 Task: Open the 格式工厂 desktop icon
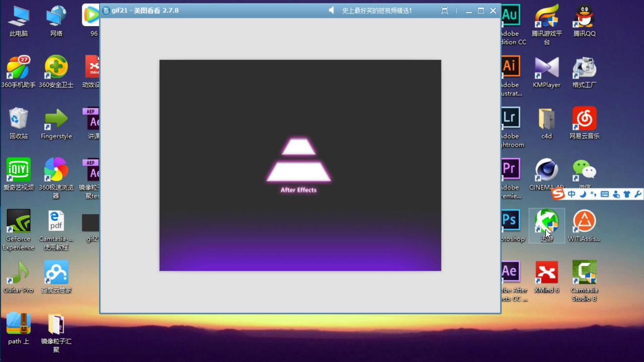585,72
